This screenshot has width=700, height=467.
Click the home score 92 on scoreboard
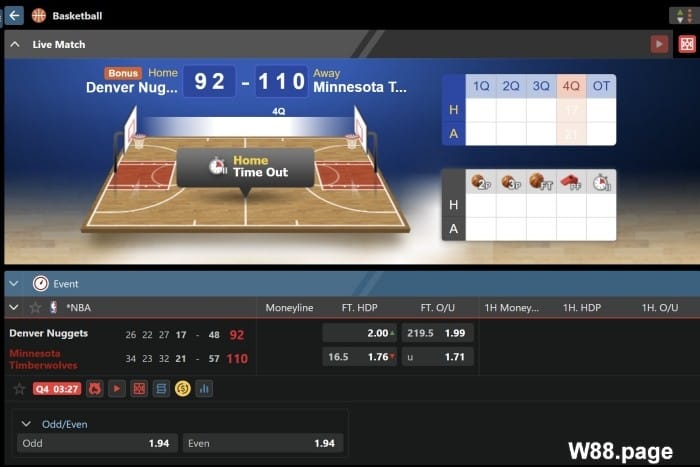[209, 81]
